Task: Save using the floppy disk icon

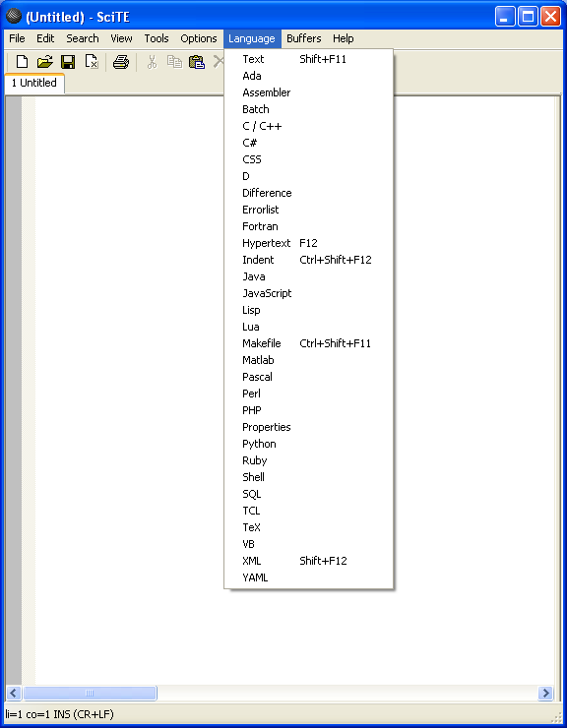Action: point(68,62)
